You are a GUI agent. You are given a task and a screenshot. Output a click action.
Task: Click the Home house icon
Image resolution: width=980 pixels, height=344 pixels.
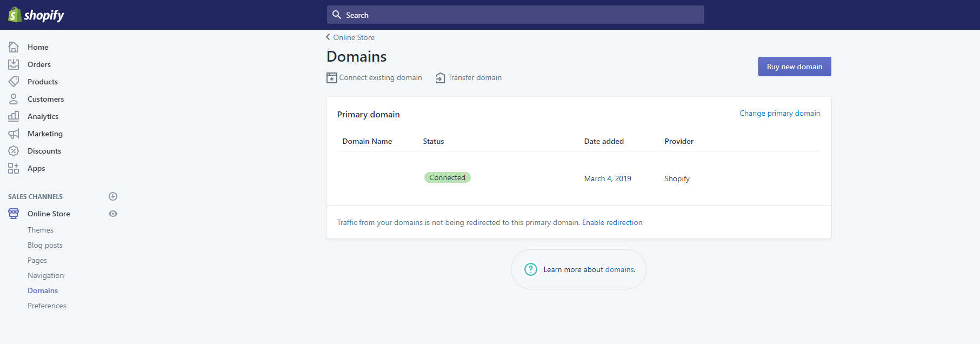click(14, 47)
